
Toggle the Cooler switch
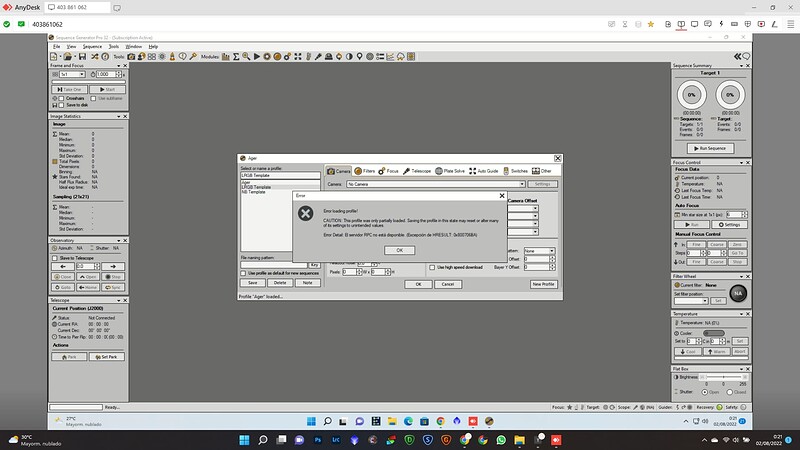714,333
